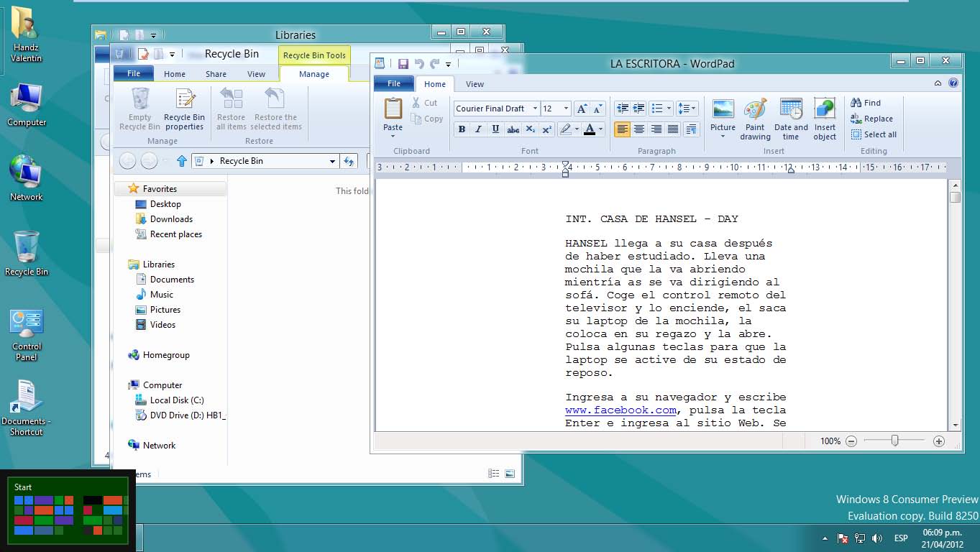The height and width of the screenshot is (552, 980).
Task: Zoom out with the minus button
Action: point(851,441)
